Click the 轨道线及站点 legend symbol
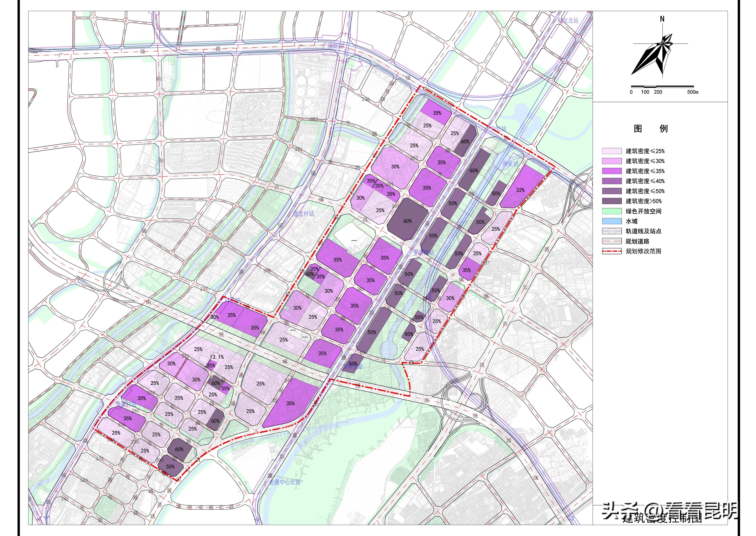The width and height of the screenshot is (756, 536). tap(612, 231)
